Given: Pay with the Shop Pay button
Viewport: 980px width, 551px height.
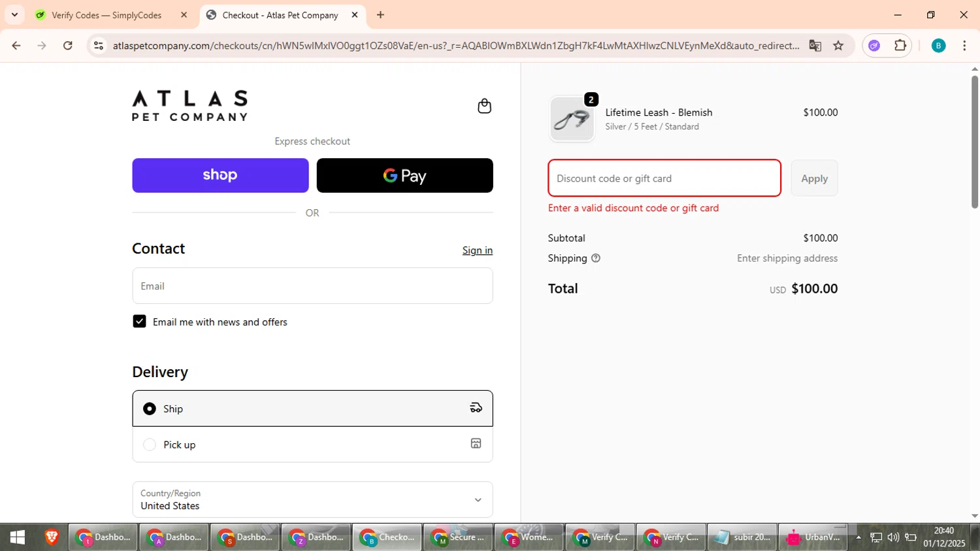Looking at the screenshot, I should coord(220,175).
